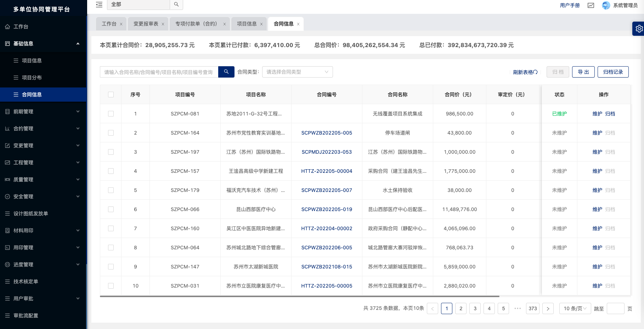Close the 项目信息 tab

tap(261, 24)
